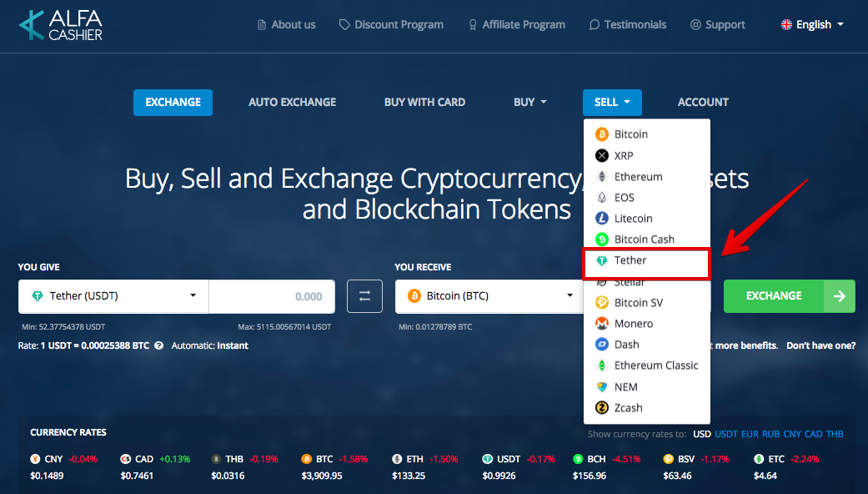
Task: Click the USDT icon in currency rates
Action: [487, 459]
